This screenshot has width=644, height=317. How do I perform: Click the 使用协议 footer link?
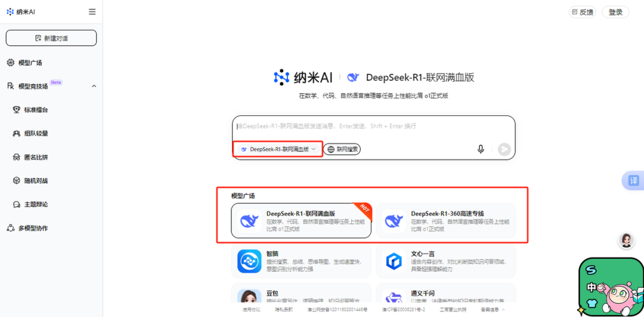251,310
